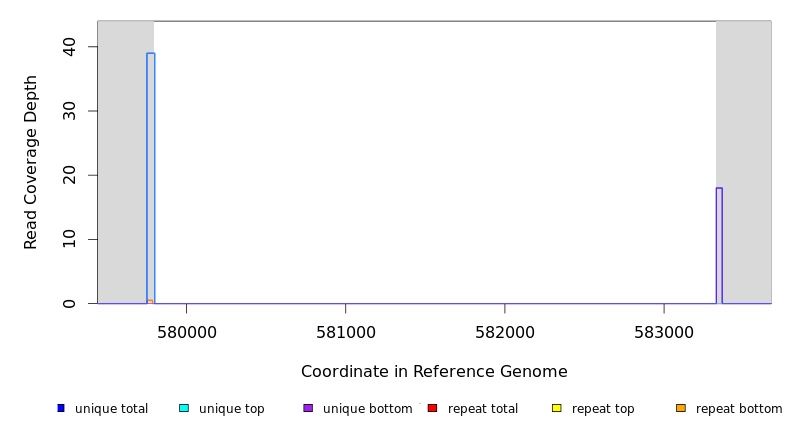Click the left gray shaded flanking region

tap(122, 160)
